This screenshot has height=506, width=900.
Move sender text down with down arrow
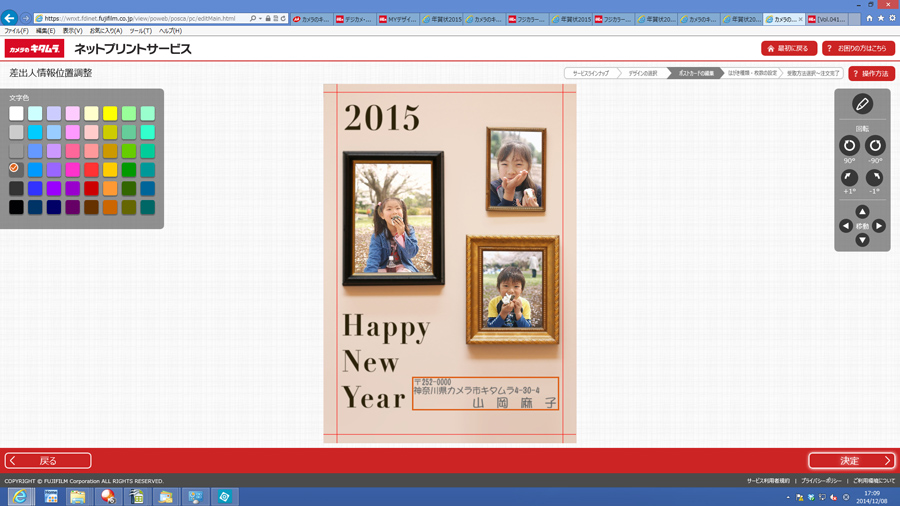tap(862, 240)
